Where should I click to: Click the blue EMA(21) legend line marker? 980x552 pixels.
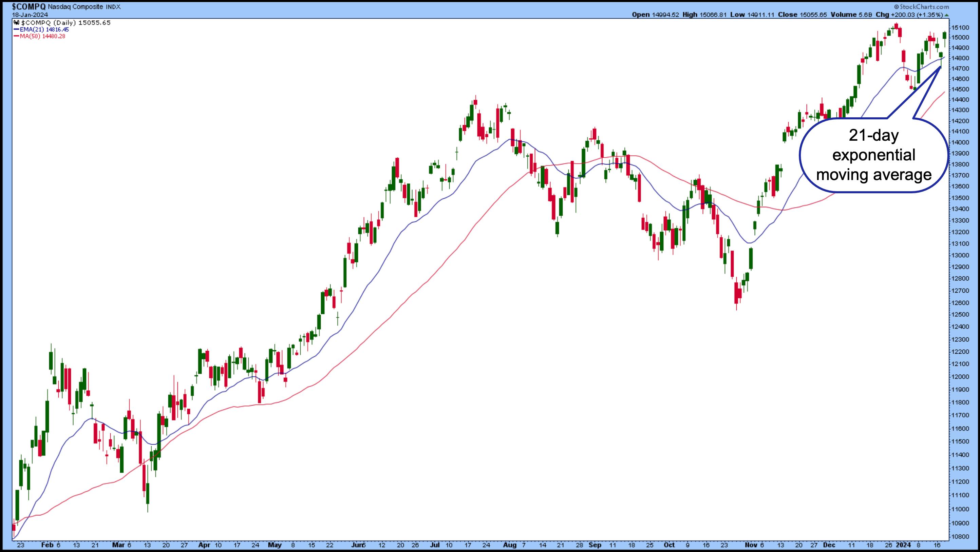[x=16, y=29]
